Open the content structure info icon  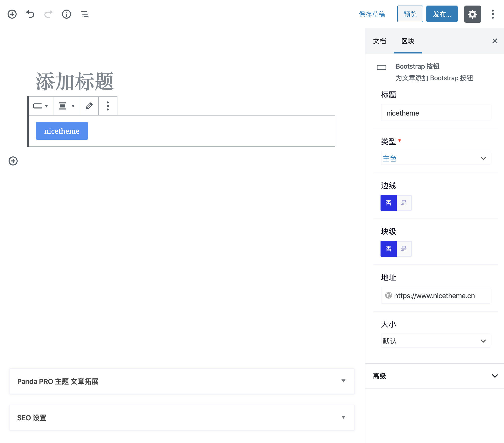coord(67,14)
